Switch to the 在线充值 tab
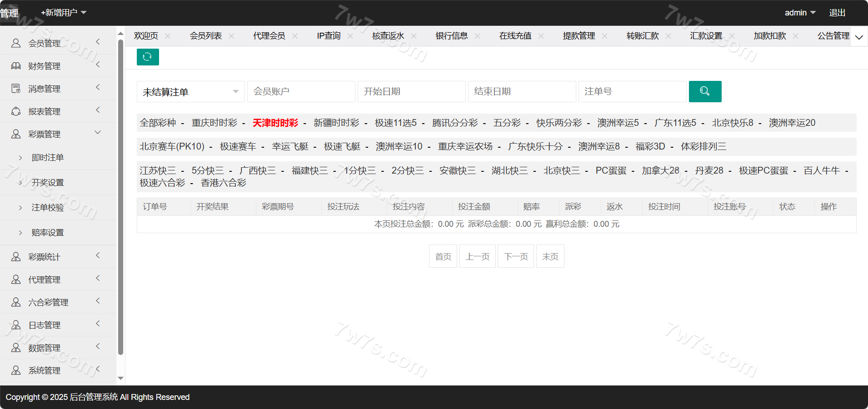 click(x=515, y=36)
